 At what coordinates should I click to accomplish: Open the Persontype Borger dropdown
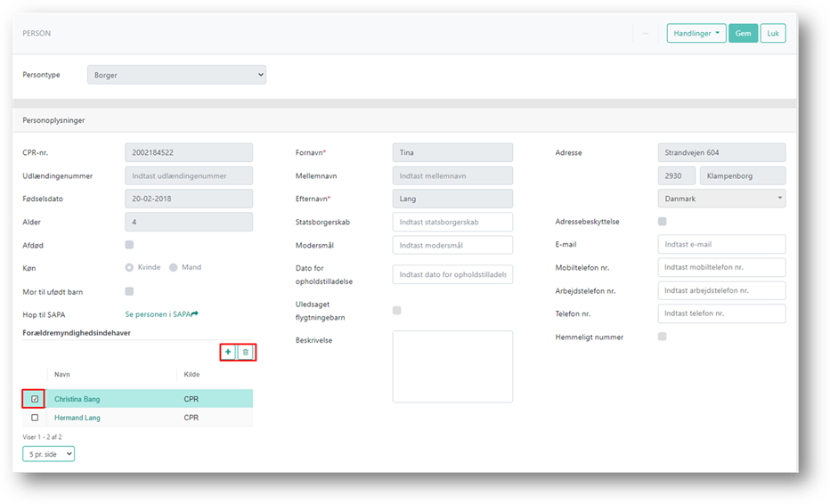point(177,75)
